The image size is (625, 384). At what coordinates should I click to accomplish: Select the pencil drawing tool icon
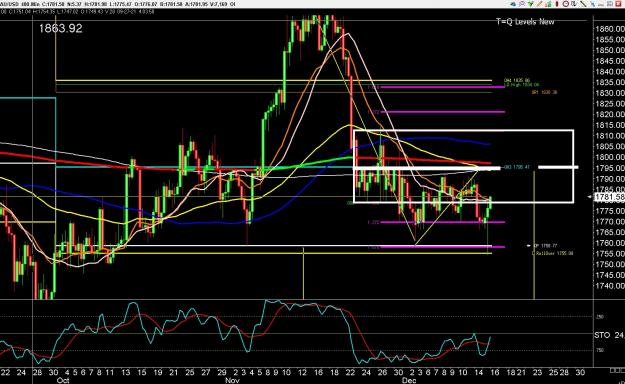click(540, 4)
